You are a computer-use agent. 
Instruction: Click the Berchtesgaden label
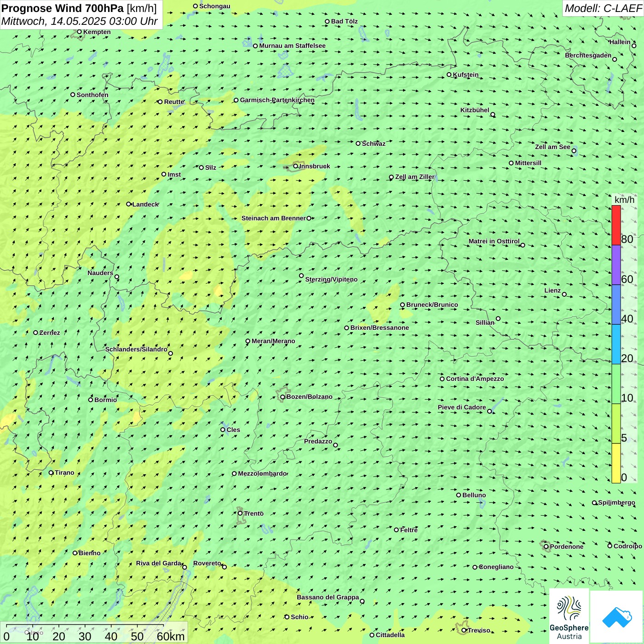pos(588,55)
